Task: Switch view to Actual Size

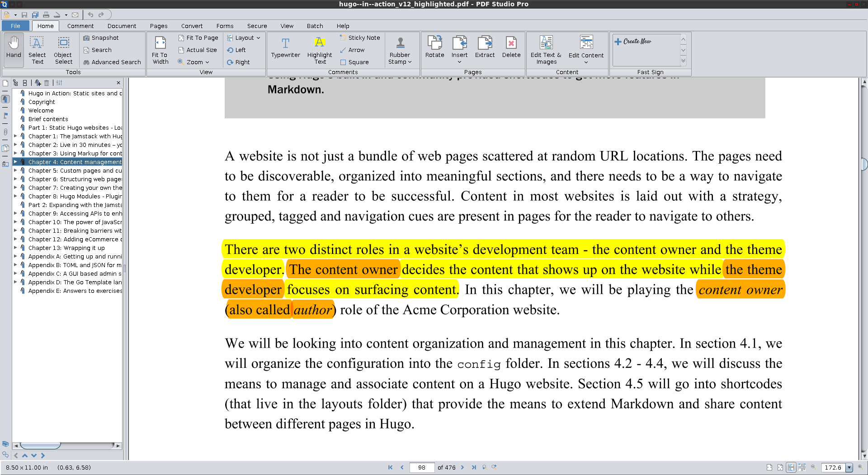Action: tap(198, 50)
